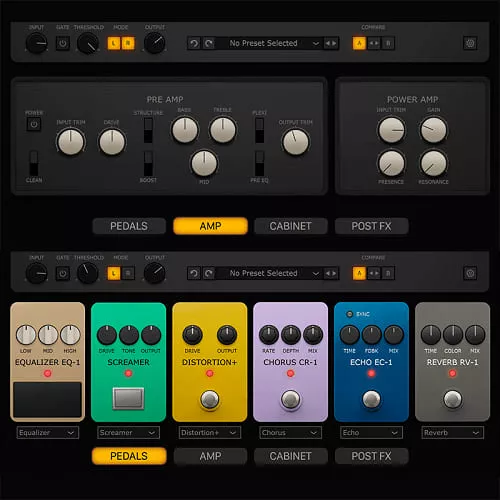Open POST FX in lower panel
This screenshot has width=500, height=500.
[x=371, y=456]
